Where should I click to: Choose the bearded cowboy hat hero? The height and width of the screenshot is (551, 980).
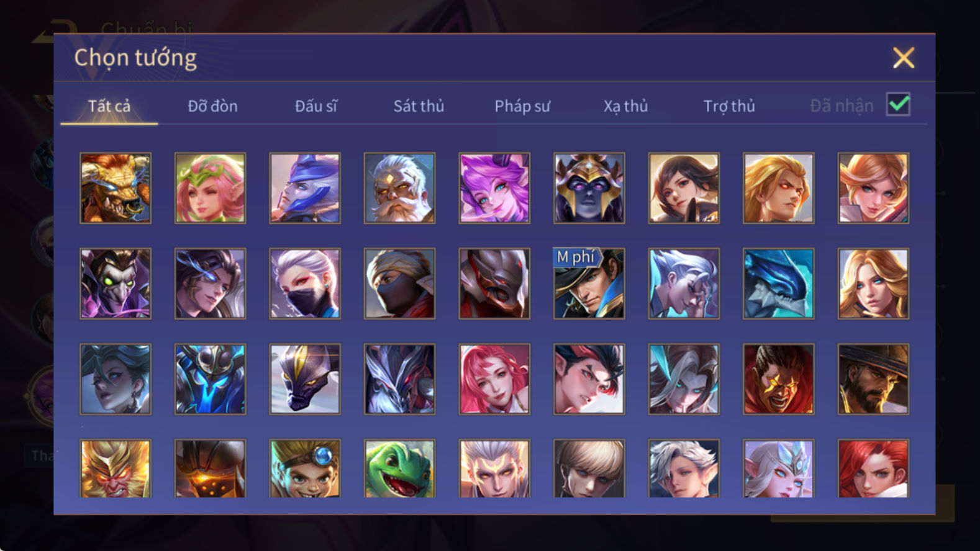click(873, 379)
